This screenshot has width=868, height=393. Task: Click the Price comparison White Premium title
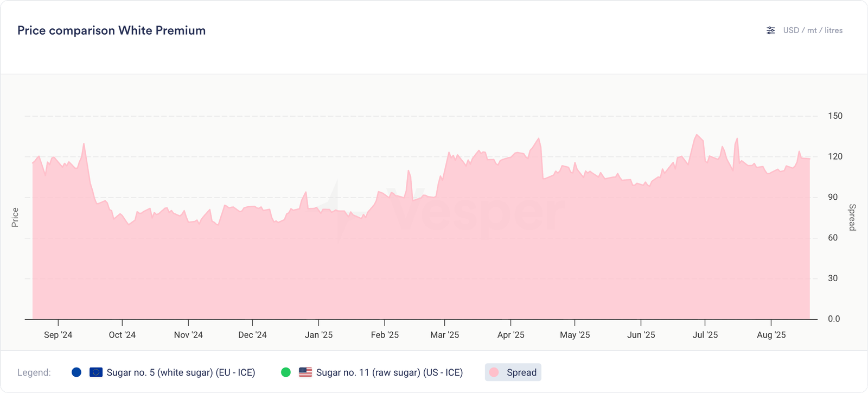click(x=111, y=30)
